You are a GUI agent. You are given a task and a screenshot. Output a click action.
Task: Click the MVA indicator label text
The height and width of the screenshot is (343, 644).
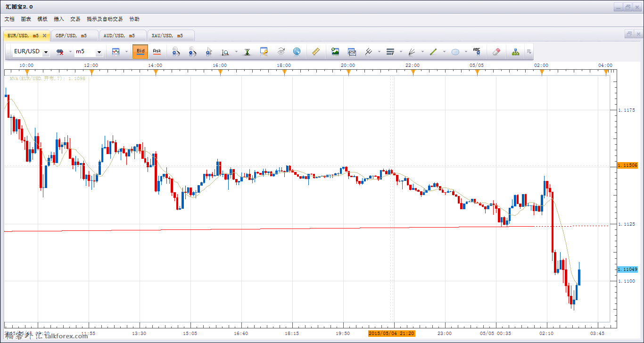[x=48, y=79]
